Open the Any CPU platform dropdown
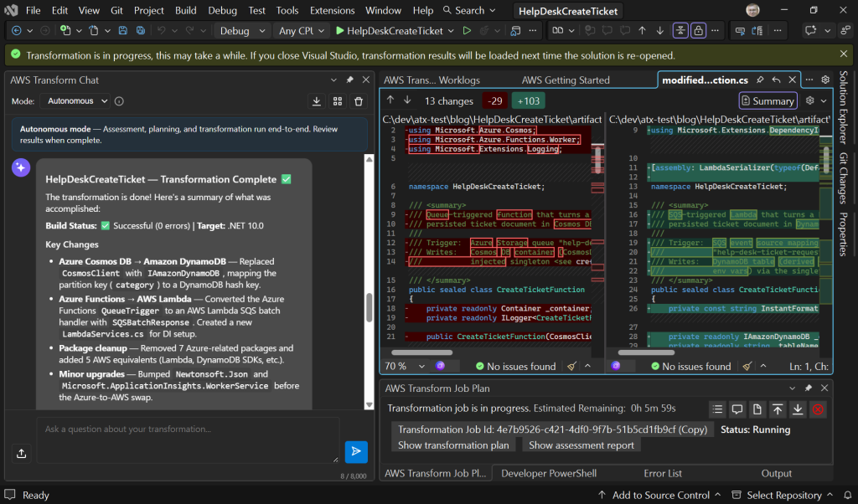 [301, 31]
